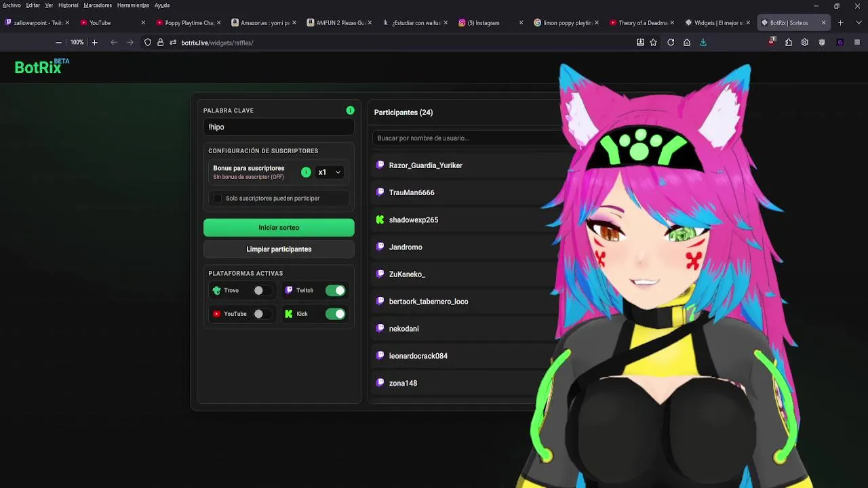Click Twitch icon beside leonardocrack084
This screenshot has height=488, width=868.
(x=380, y=355)
